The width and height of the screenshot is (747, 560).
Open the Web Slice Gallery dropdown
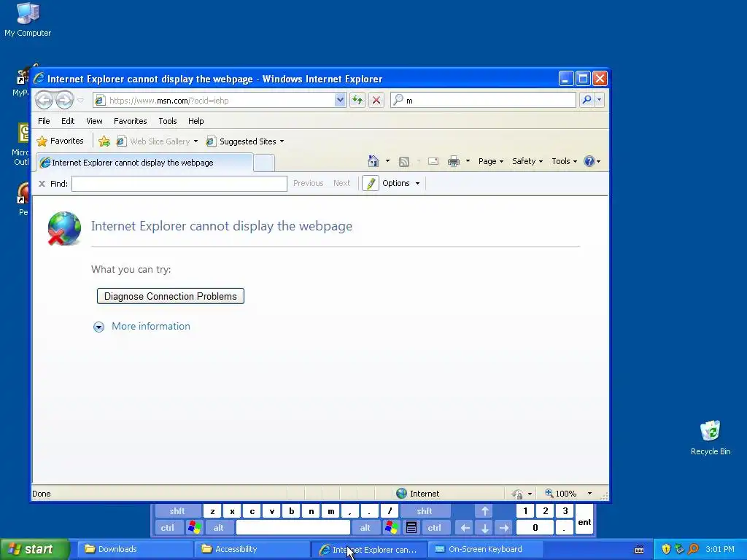point(158,141)
